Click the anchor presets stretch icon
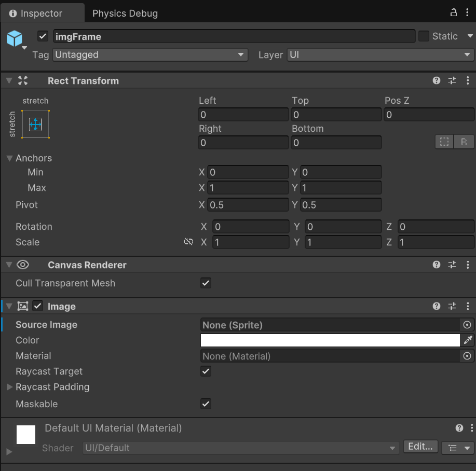The width and height of the screenshot is (476, 471). tap(35, 124)
